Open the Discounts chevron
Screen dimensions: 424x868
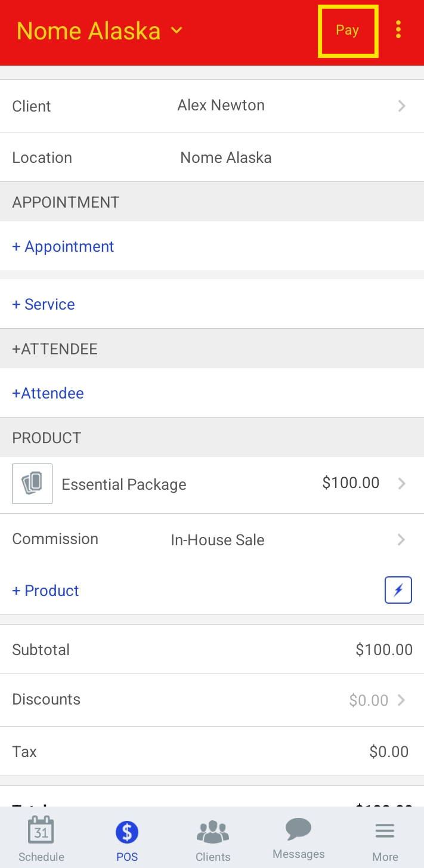click(x=401, y=700)
